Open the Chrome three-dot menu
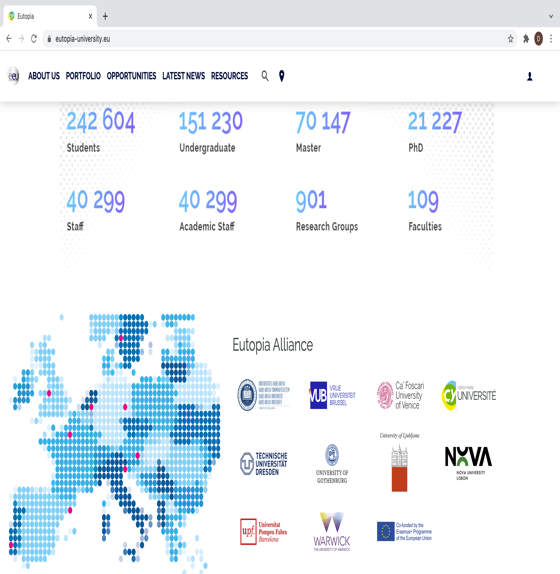Viewport: 560px width, 574px height. click(551, 39)
